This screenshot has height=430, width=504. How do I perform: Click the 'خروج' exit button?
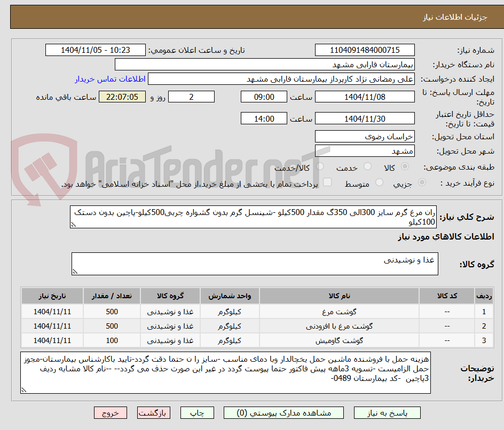pos(110,412)
